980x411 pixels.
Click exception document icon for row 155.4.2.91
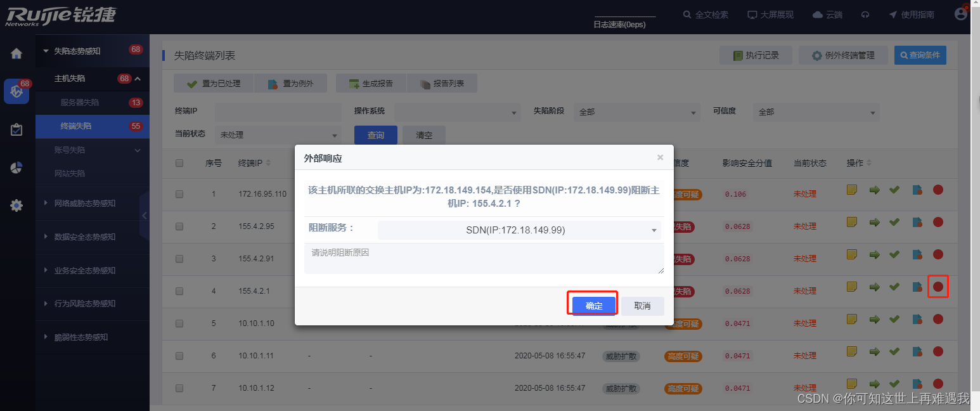tap(917, 254)
